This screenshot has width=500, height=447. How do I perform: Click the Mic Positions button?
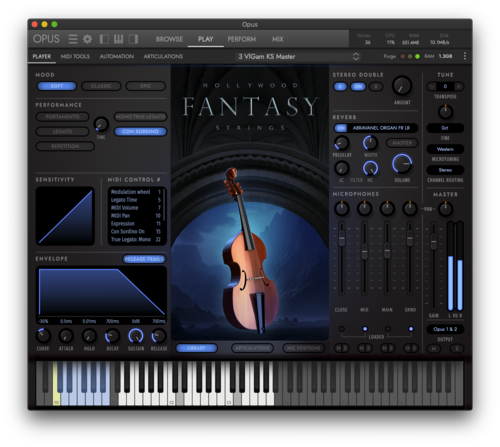coord(303,348)
